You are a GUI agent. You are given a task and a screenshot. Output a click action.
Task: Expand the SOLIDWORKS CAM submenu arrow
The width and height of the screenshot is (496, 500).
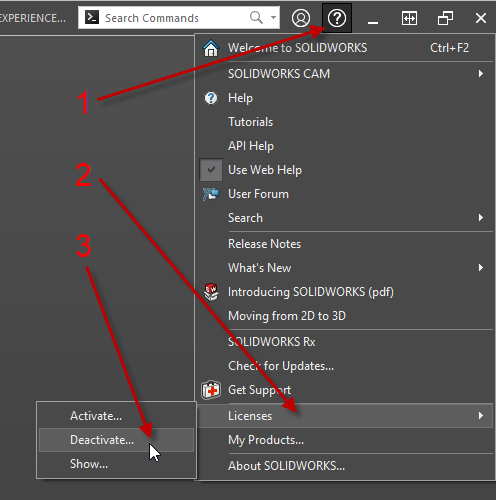click(481, 74)
